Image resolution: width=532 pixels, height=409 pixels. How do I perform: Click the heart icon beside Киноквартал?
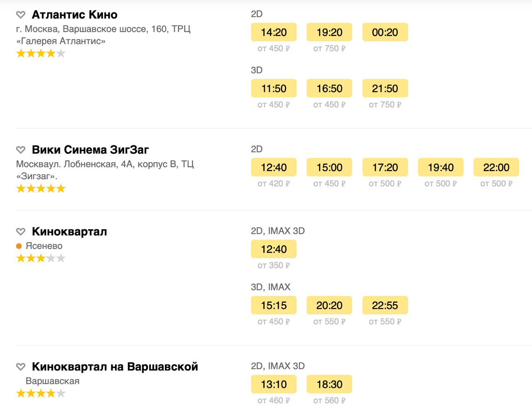[x=21, y=232]
